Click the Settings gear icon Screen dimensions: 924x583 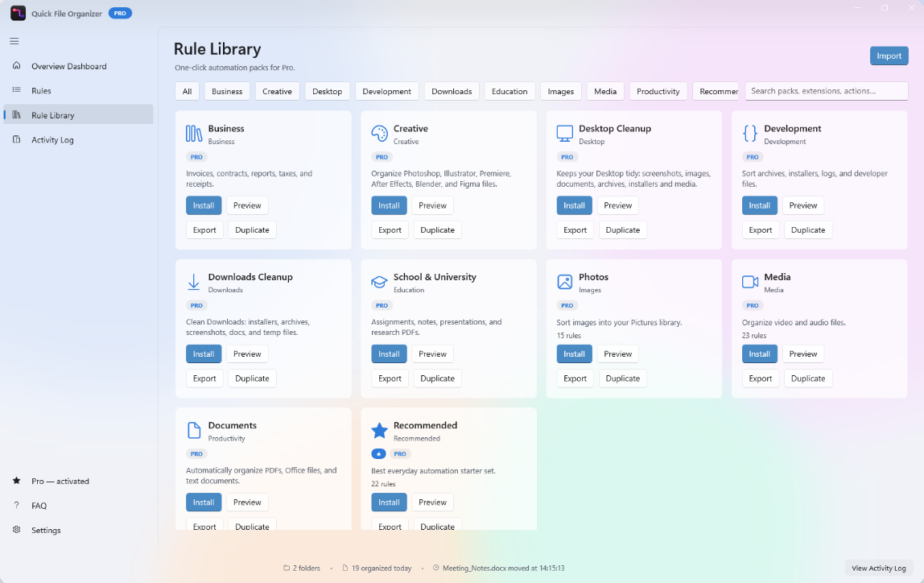16,530
